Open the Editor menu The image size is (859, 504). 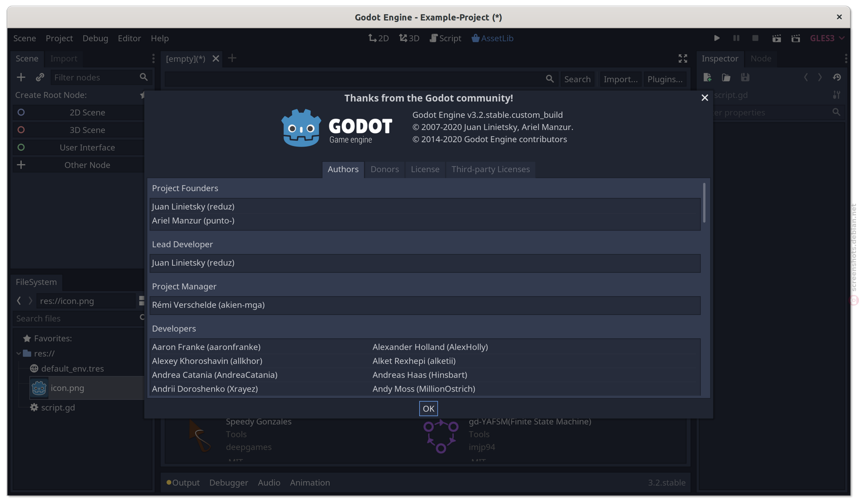click(129, 38)
